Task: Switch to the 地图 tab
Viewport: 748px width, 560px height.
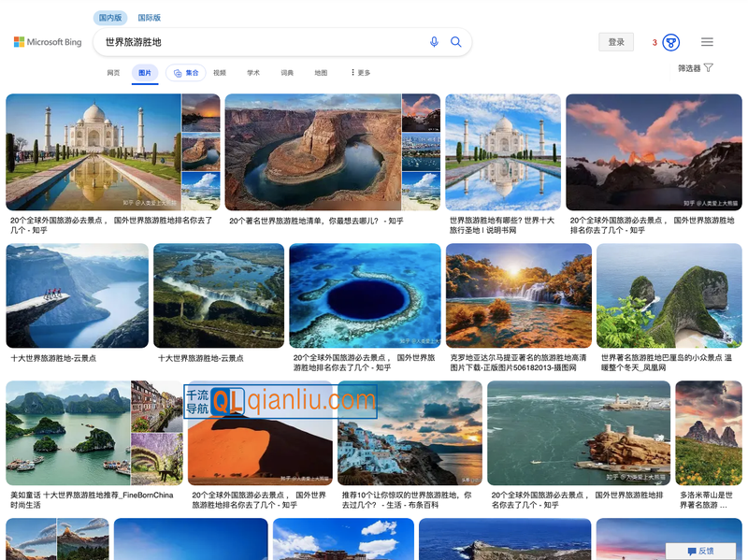Action: (320, 72)
